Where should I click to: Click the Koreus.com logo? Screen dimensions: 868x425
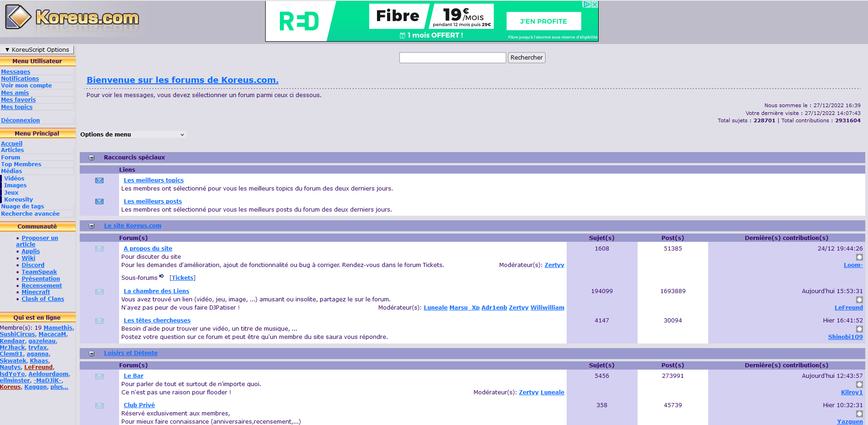72,18
